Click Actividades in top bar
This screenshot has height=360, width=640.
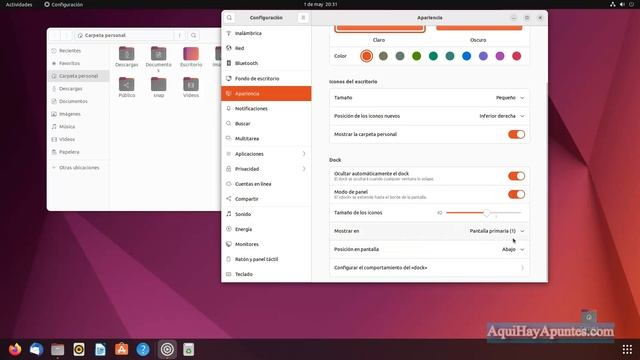(19, 4)
